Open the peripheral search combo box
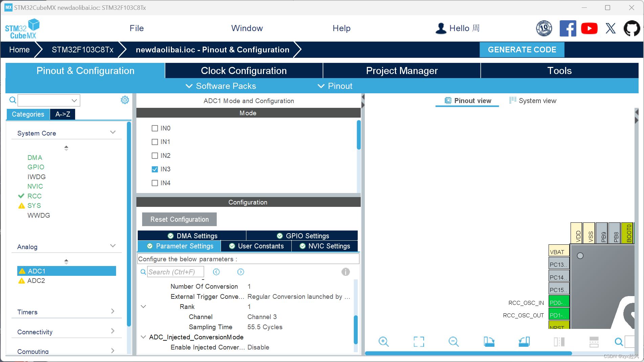Viewport: 644px width, 362px height. 49,100
